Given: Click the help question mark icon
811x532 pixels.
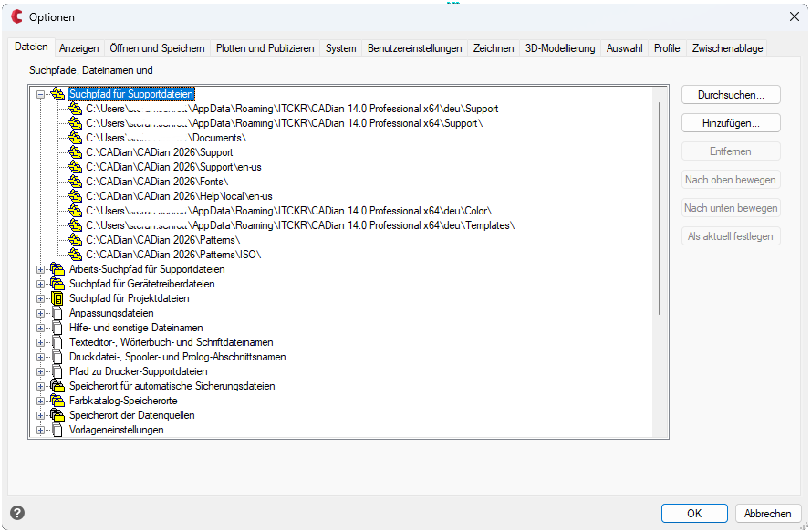Looking at the screenshot, I should (17, 513).
